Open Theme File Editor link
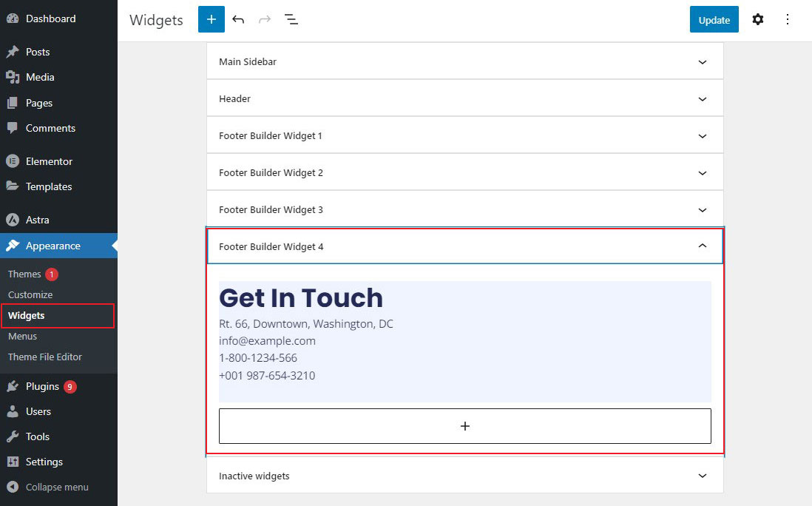The image size is (812, 506). (45, 357)
